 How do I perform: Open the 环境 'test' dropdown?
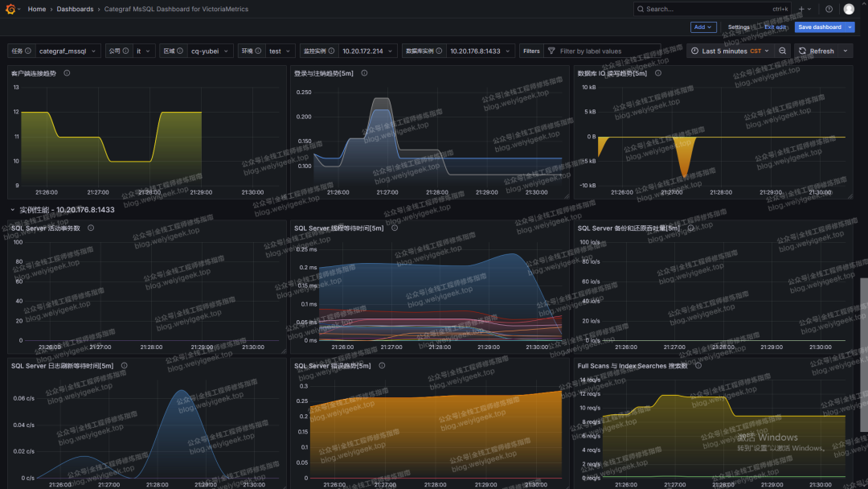pos(280,51)
